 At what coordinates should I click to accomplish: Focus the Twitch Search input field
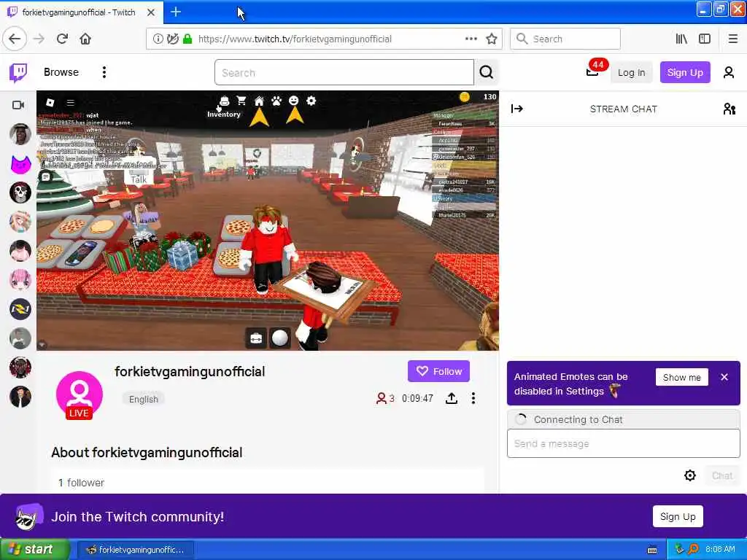[x=344, y=72]
